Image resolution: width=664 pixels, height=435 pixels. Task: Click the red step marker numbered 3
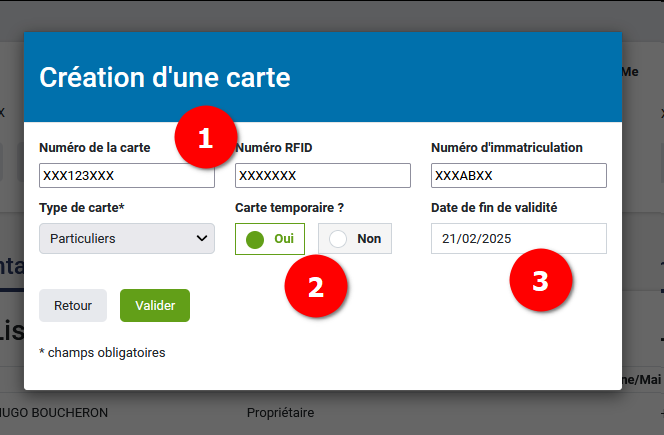540,282
